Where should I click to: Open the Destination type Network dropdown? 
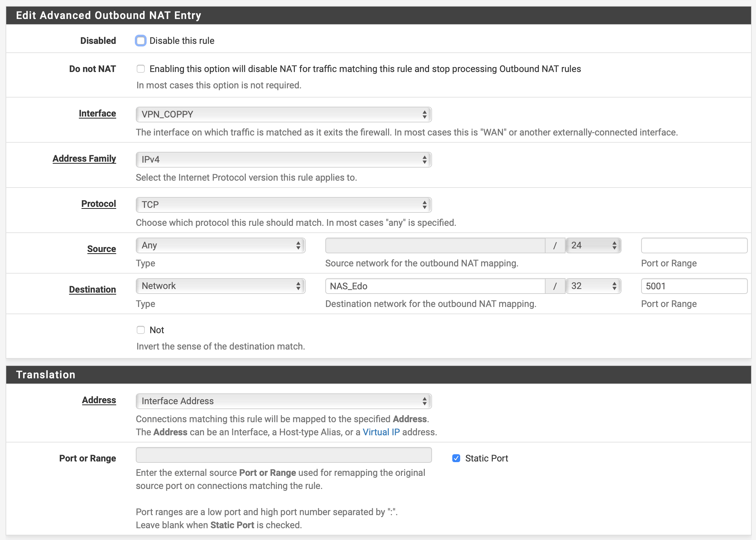(220, 286)
